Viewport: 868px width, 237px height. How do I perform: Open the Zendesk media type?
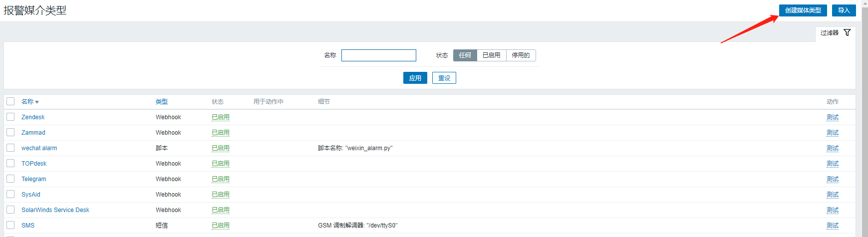pos(33,117)
